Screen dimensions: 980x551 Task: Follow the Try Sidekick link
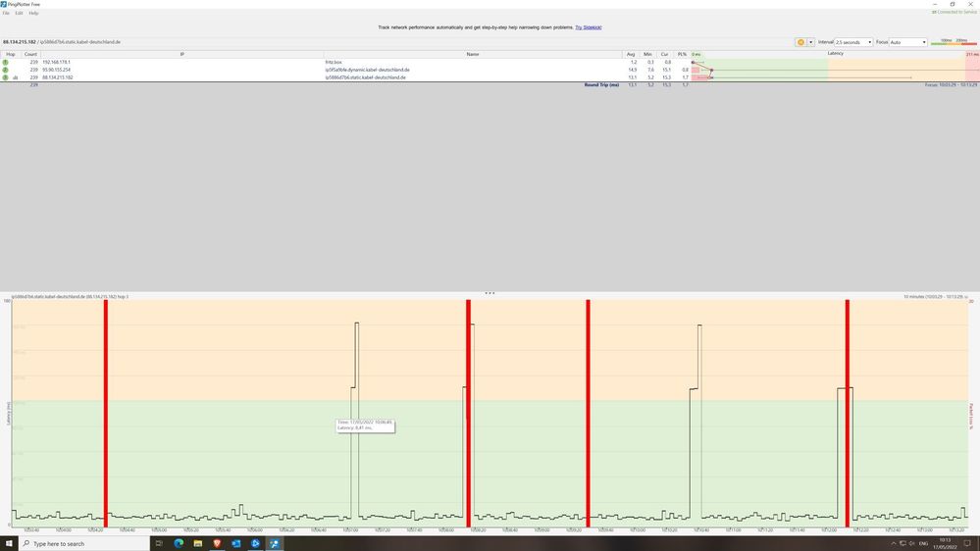coord(589,27)
